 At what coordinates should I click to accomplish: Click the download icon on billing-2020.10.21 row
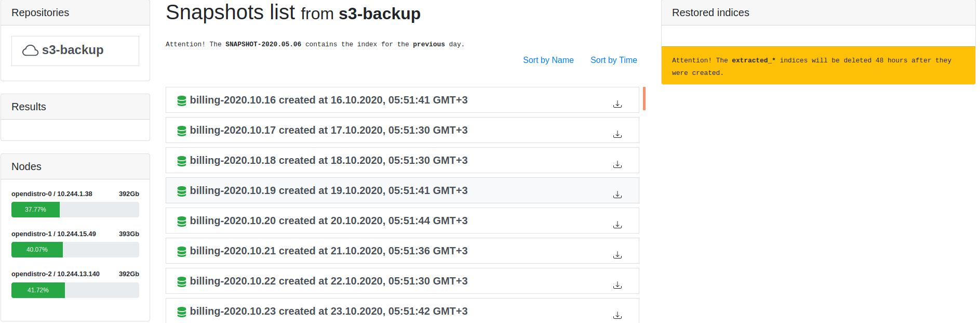pos(617,255)
